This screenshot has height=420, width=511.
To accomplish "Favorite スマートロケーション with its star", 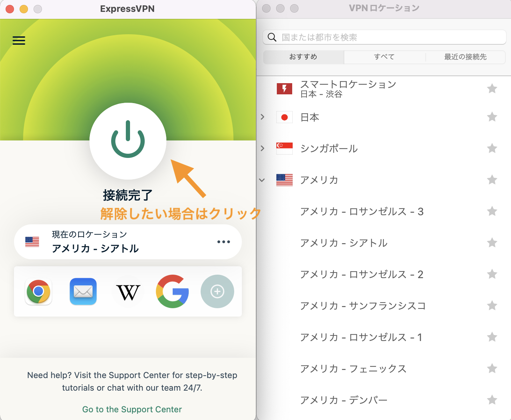I will [x=492, y=89].
